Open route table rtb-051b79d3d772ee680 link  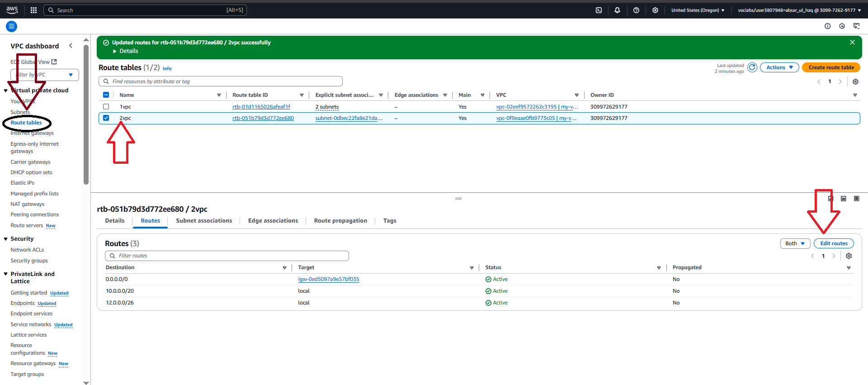point(263,118)
